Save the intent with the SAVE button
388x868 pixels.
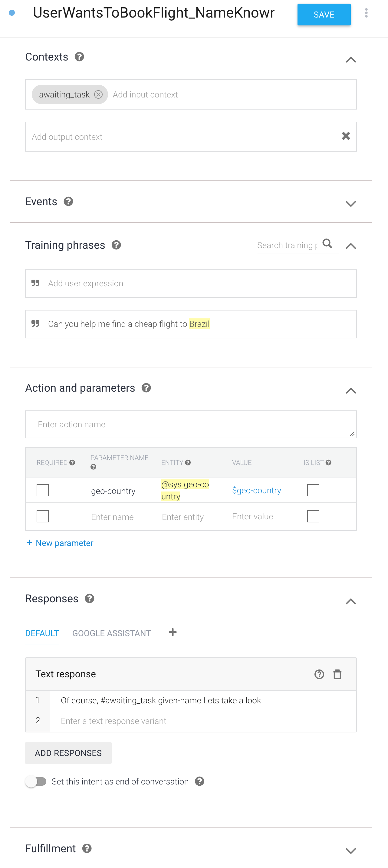324,15
